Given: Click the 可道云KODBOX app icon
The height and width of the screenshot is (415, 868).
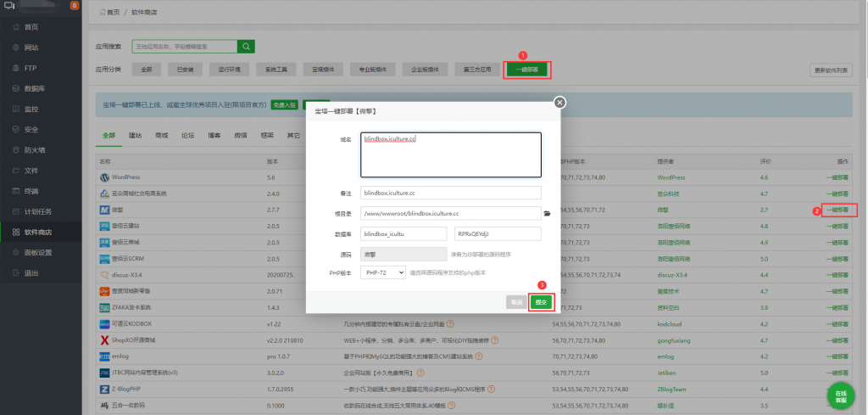Looking at the screenshot, I should (x=104, y=324).
